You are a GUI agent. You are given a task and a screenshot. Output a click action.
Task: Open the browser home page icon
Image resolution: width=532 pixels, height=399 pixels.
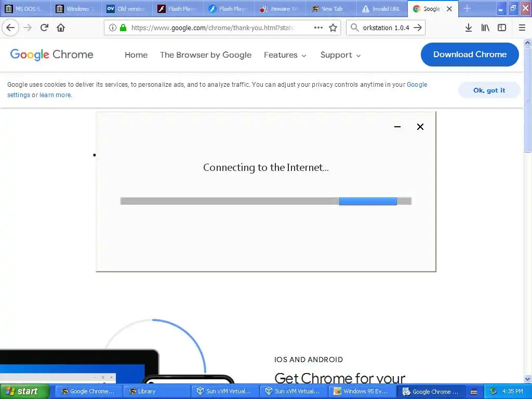pyautogui.click(x=61, y=28)
